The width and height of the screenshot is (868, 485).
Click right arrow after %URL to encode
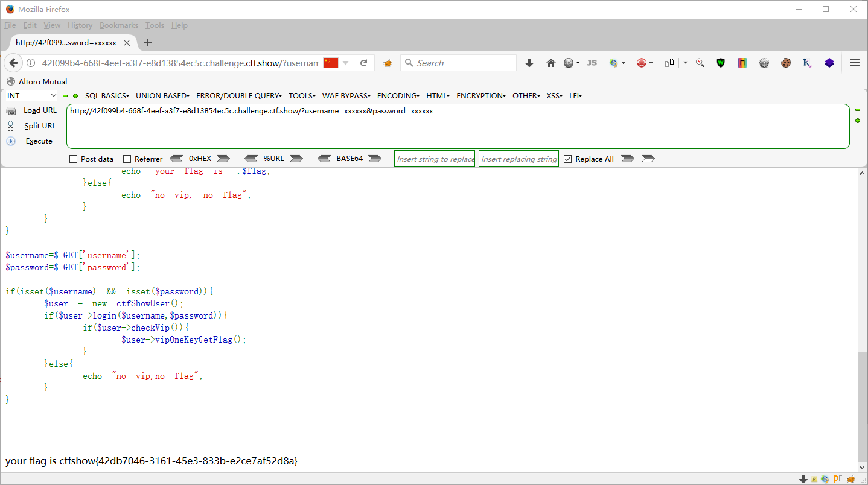(x=296, y=159)
